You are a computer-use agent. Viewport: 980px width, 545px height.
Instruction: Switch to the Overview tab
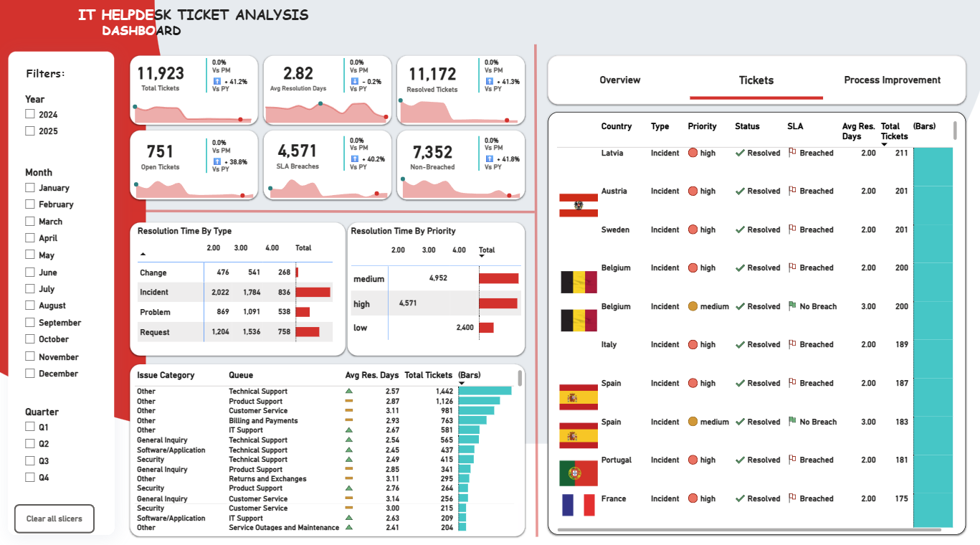[620, 80]
